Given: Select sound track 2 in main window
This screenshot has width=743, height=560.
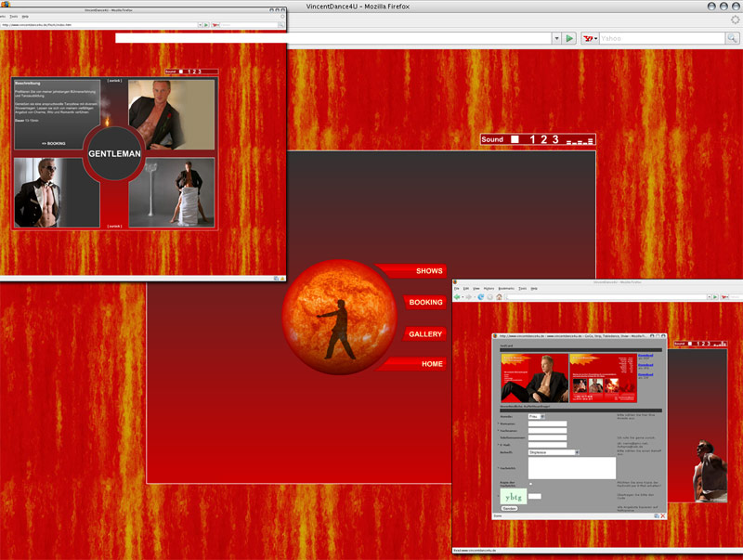Looking at the screenshot, I should click(544, 139).
